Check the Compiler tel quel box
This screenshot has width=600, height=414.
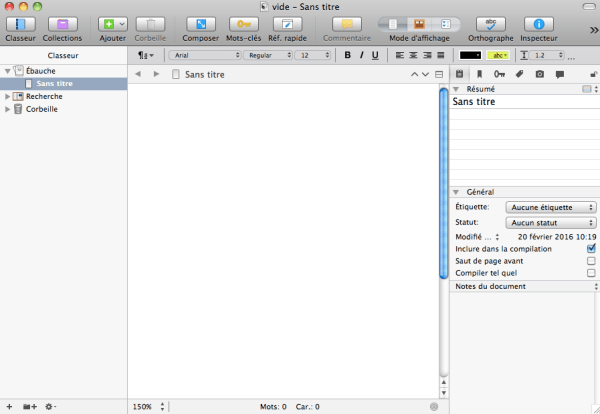click(591, 272)
